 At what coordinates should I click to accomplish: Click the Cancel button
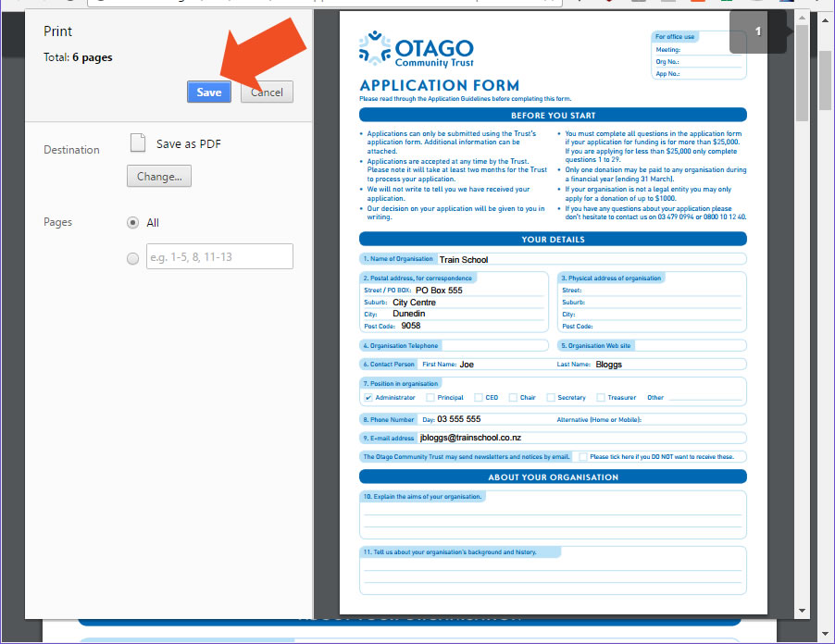pos(267,92)
